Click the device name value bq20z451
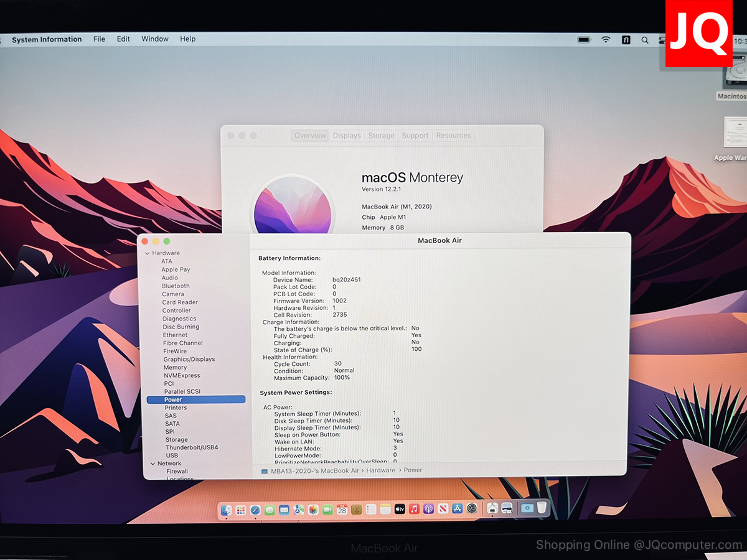 (x=347, y=280)
